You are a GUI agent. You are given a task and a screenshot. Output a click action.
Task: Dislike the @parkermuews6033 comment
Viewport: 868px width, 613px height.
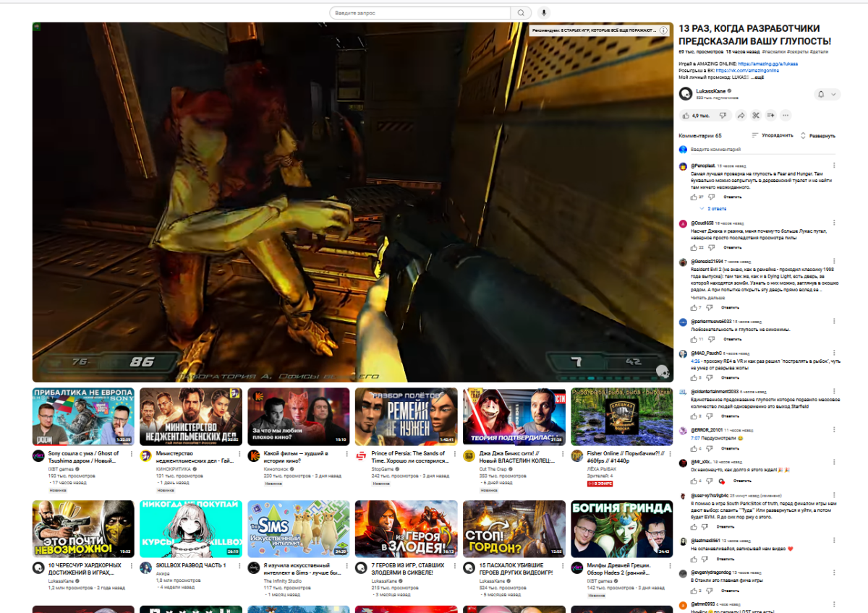[712, 339]
